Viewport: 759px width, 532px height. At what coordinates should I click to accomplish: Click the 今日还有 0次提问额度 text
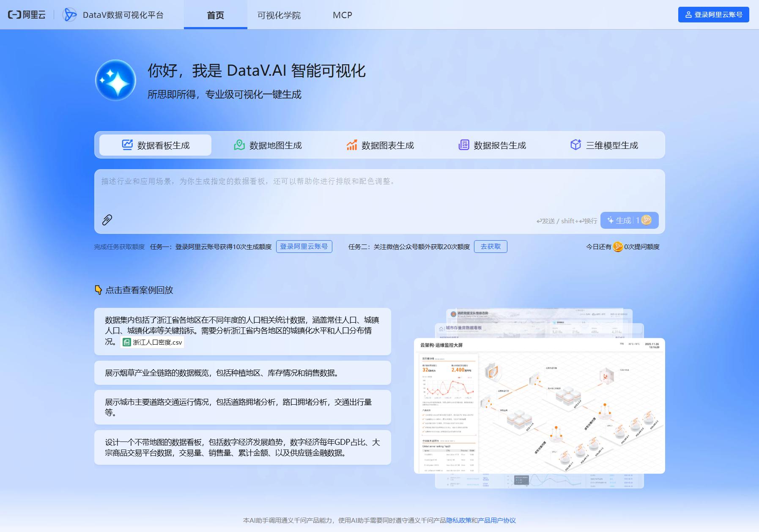pyautogui.click(x=622, y=247)
